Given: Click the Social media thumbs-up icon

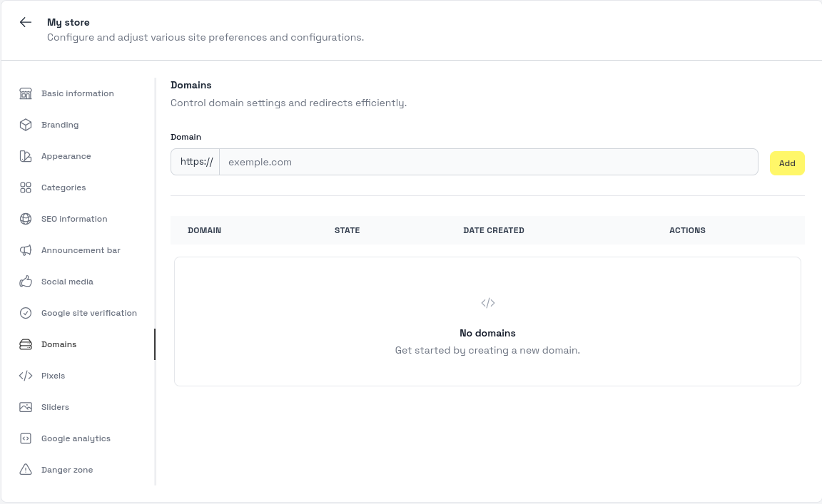Looking at the screenshot, I should (x=26, y=282).
